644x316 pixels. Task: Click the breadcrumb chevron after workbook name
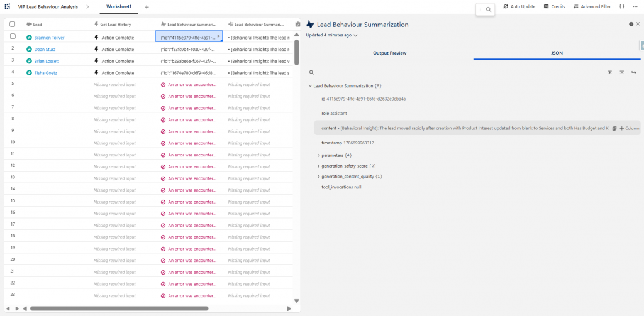(x=88, y=7)
